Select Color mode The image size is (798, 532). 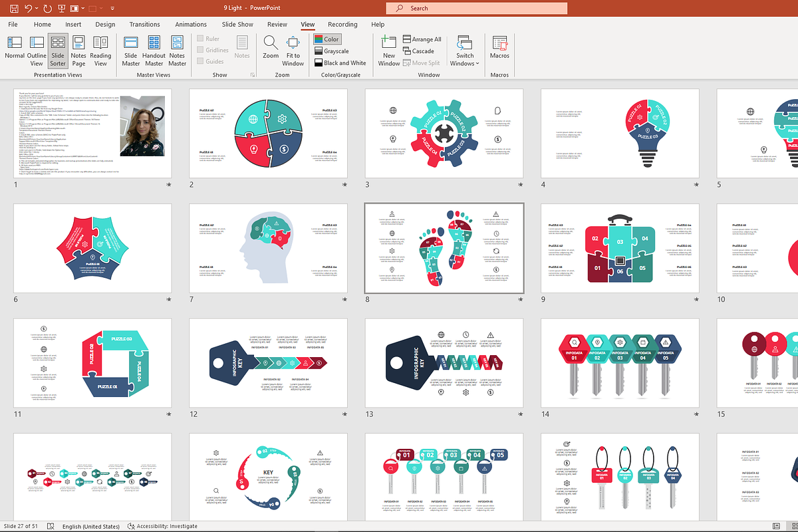[x=327, y=39]
